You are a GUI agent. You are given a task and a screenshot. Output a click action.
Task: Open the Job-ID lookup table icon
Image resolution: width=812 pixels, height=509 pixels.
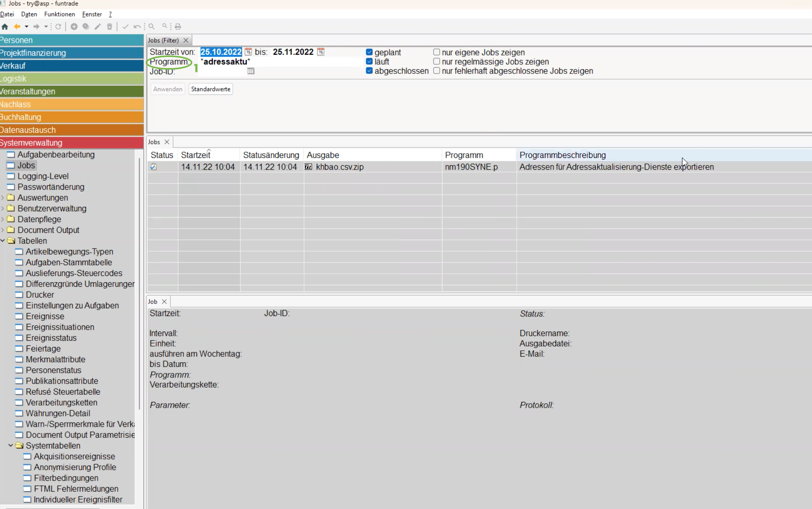point(251,71)
